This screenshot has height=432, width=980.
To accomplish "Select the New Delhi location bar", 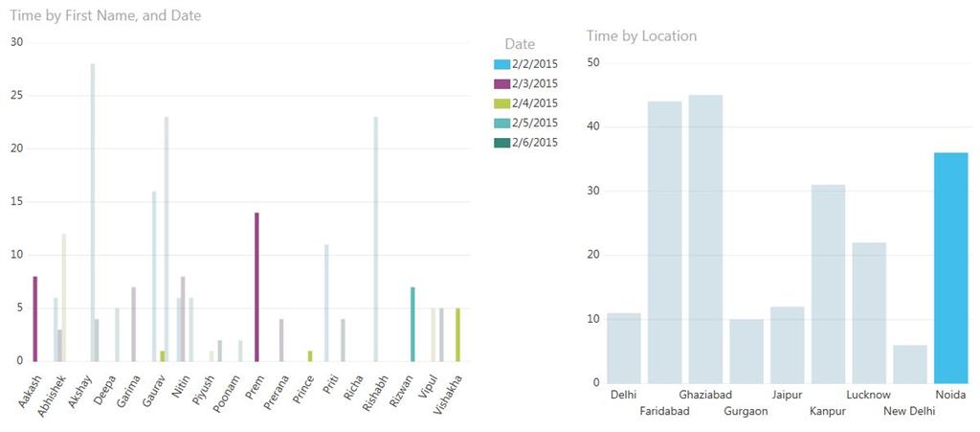I will pos(910,364).
